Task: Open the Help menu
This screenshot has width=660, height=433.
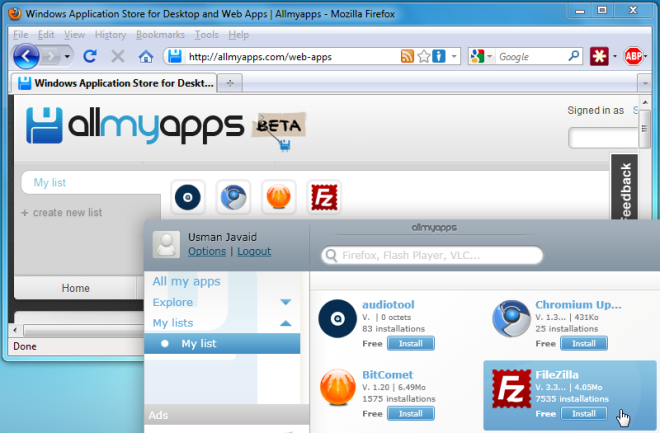Action: click(x=239, y=35)
